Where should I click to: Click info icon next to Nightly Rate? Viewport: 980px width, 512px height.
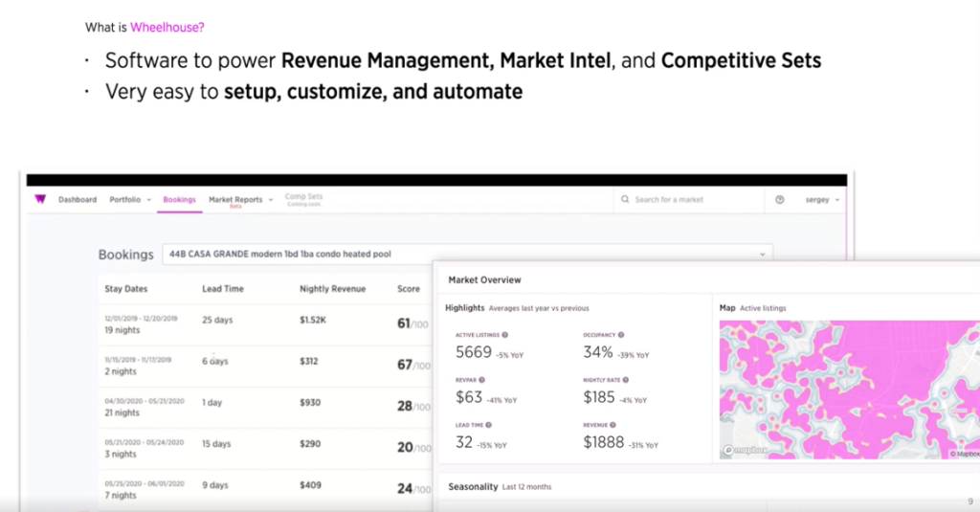[x=626, y=380]
